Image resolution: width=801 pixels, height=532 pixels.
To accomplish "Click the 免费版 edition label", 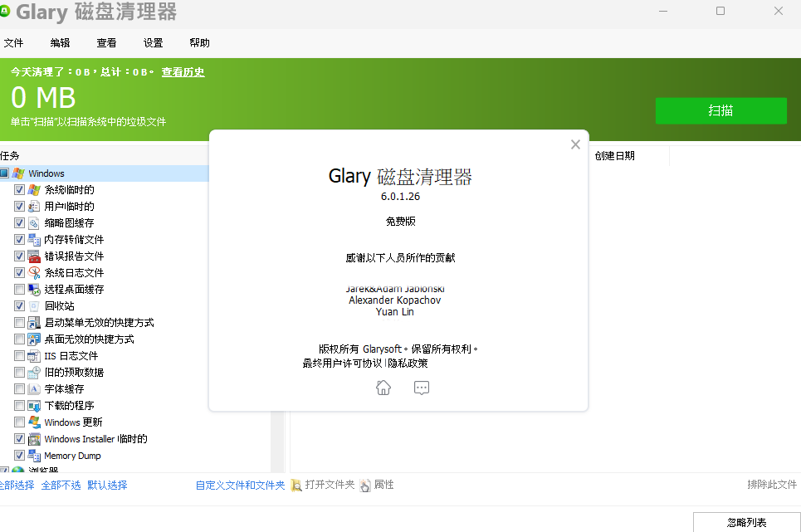I will (400, 222).
